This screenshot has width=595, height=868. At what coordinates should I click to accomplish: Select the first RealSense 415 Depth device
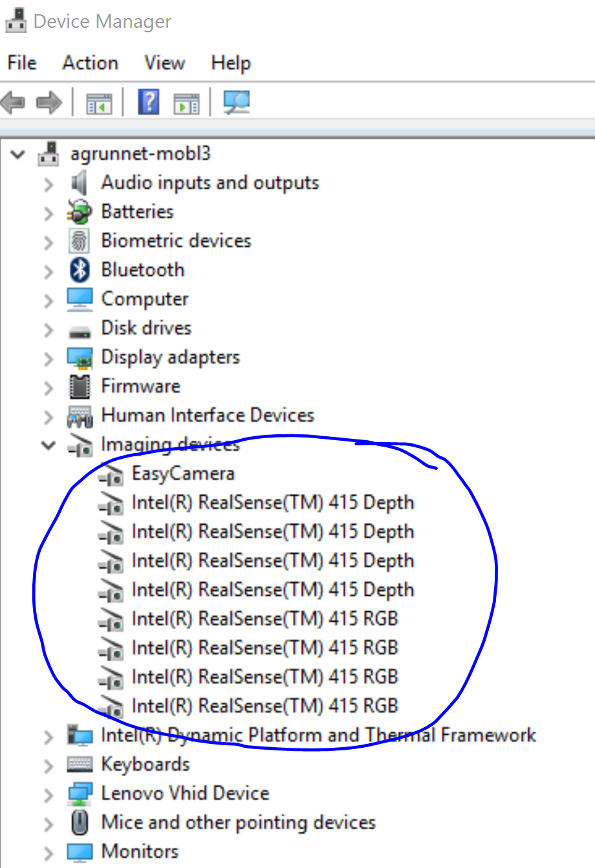click(273, 503)
